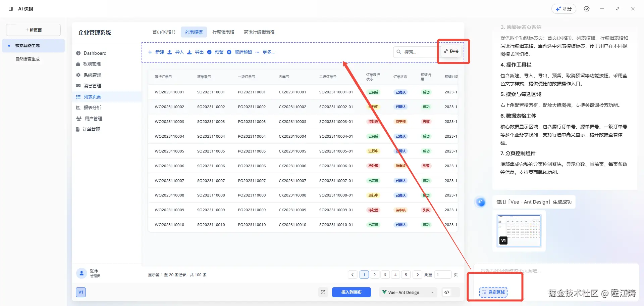Open the V1 generated page thumbnail in chat
This screenshot has width=644, height=306.
(519, 231)
